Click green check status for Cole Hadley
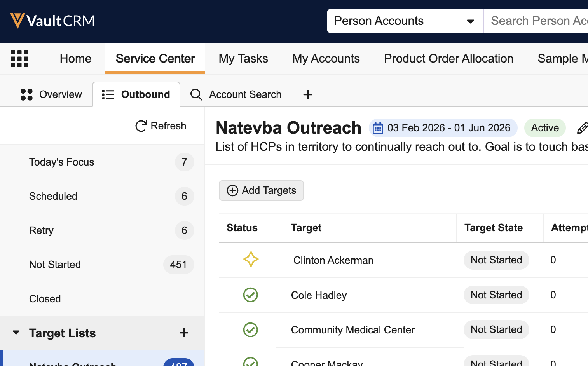 point(251,295)
